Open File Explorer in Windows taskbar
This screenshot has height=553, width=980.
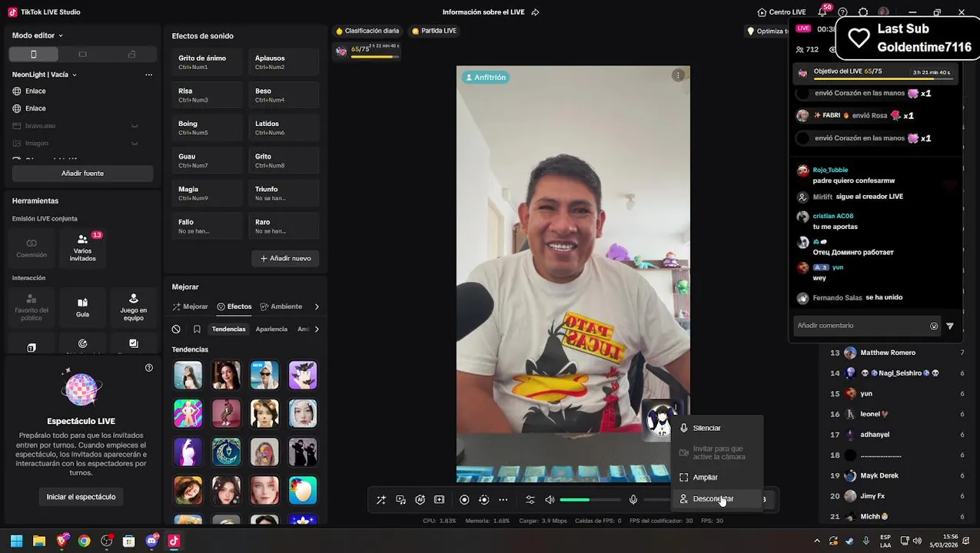(x=39, y=541)
